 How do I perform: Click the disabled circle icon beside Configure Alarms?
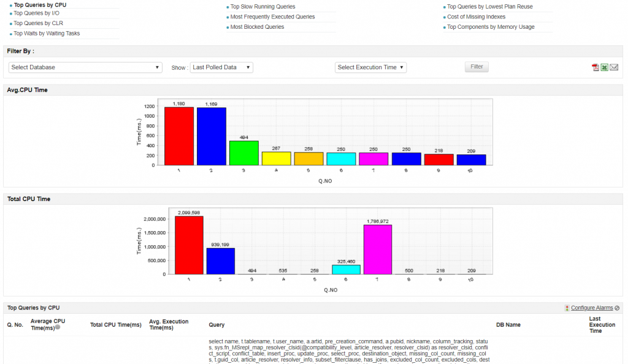[617, 308]
